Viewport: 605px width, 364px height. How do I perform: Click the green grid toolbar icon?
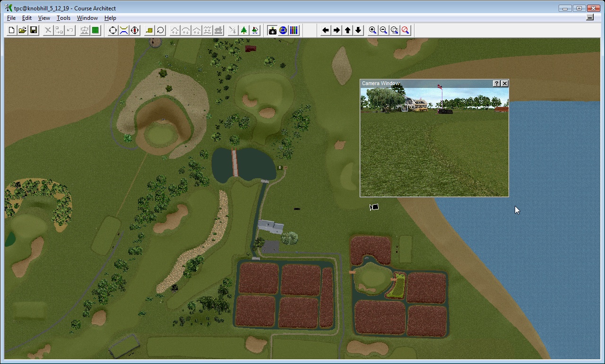point(95,30)
